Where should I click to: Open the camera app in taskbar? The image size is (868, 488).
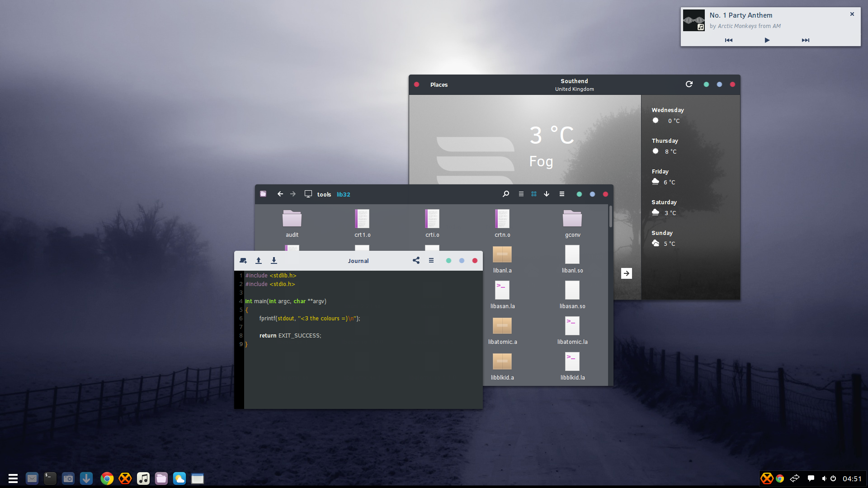68,479
